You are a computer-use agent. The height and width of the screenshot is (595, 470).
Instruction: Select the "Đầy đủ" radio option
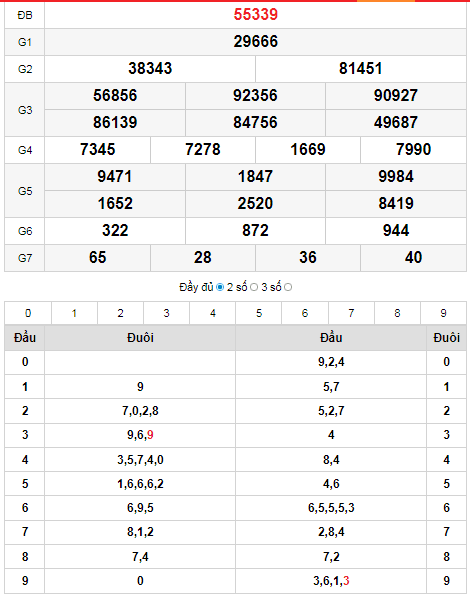pyautogui.click(x=220, y=287)
